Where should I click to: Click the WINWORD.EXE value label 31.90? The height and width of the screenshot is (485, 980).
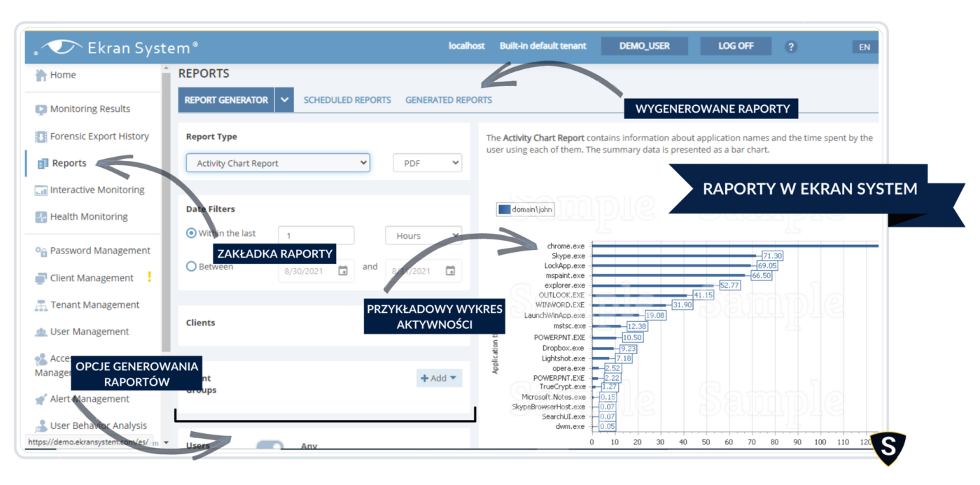click(x=682, y=305)
